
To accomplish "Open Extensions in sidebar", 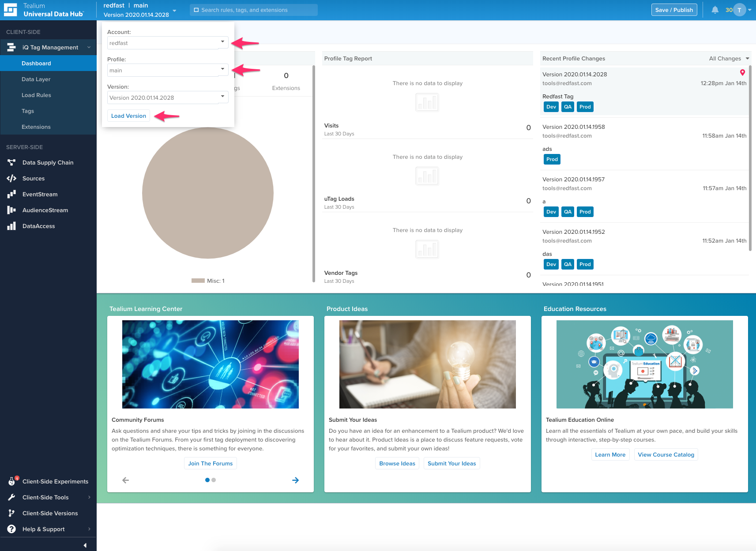I will click(x=48, y=127).
